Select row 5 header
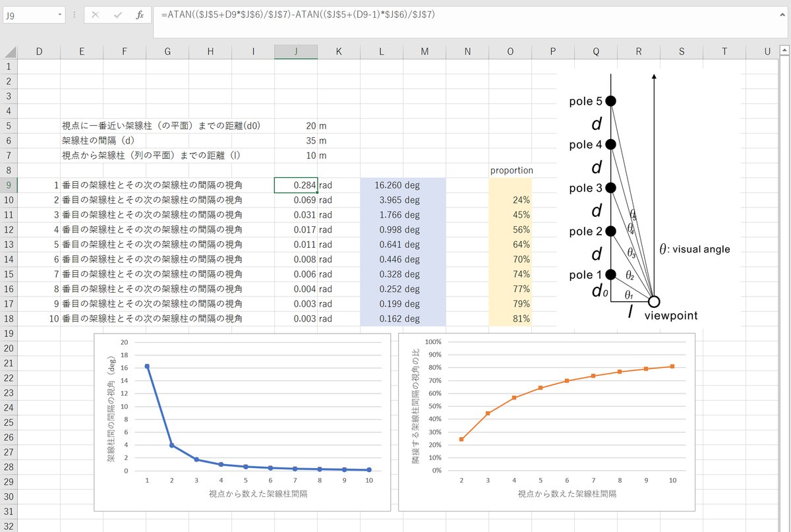791x532 pixels. click(x=8, y=126)
